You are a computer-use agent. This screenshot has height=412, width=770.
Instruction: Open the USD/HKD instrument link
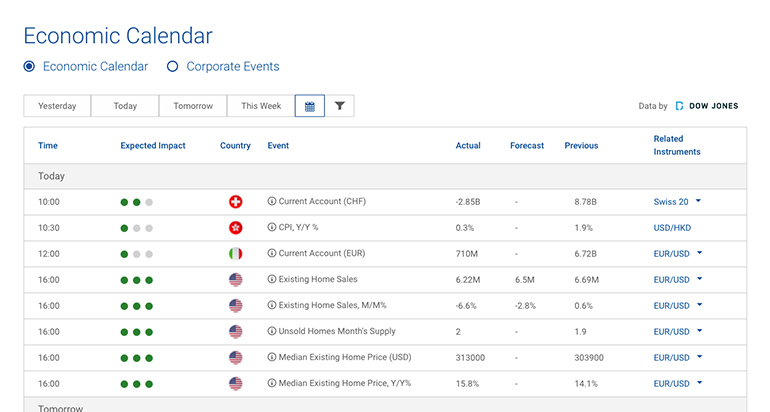672,228
